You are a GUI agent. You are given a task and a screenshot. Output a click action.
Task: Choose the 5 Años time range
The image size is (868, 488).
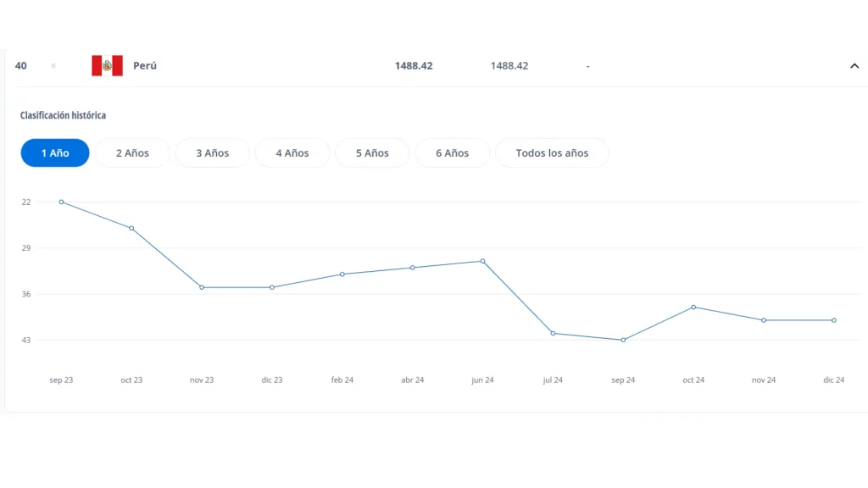click(372, 153)
